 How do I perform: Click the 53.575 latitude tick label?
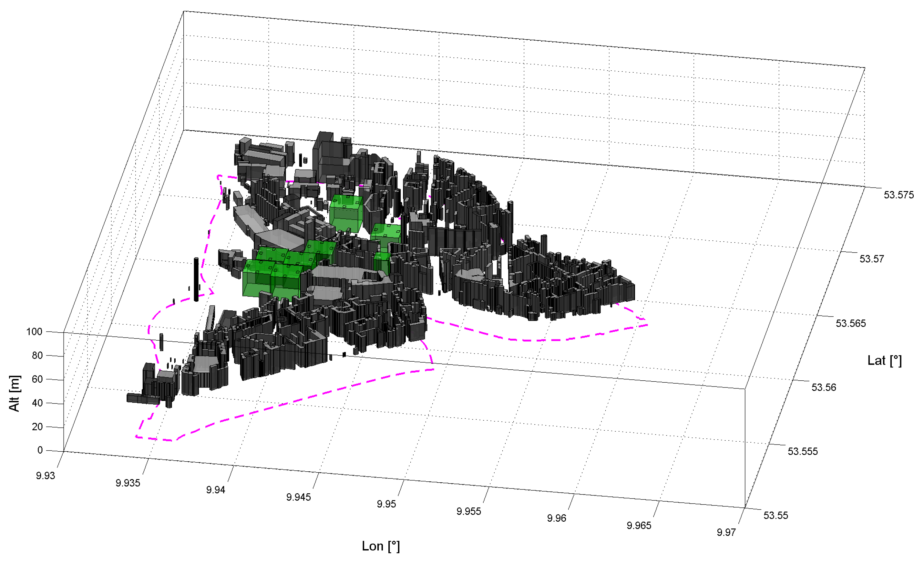tap(898, 195)
